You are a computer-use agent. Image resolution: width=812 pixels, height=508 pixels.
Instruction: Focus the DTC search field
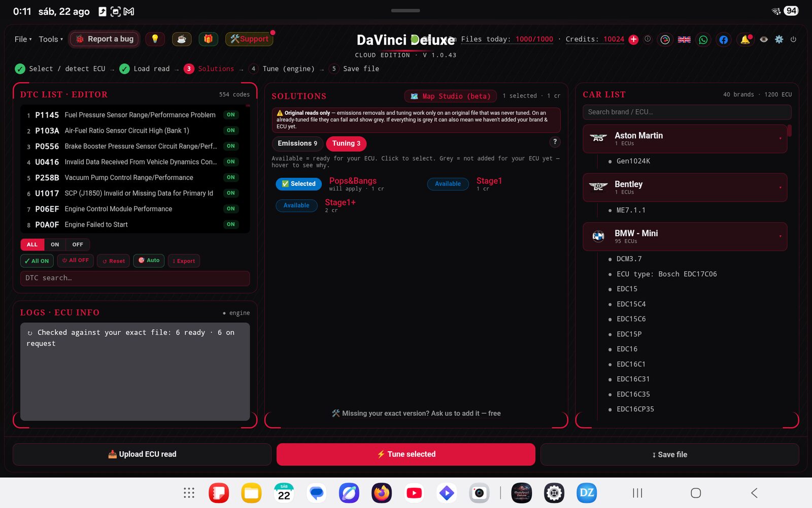pos(135,278)
